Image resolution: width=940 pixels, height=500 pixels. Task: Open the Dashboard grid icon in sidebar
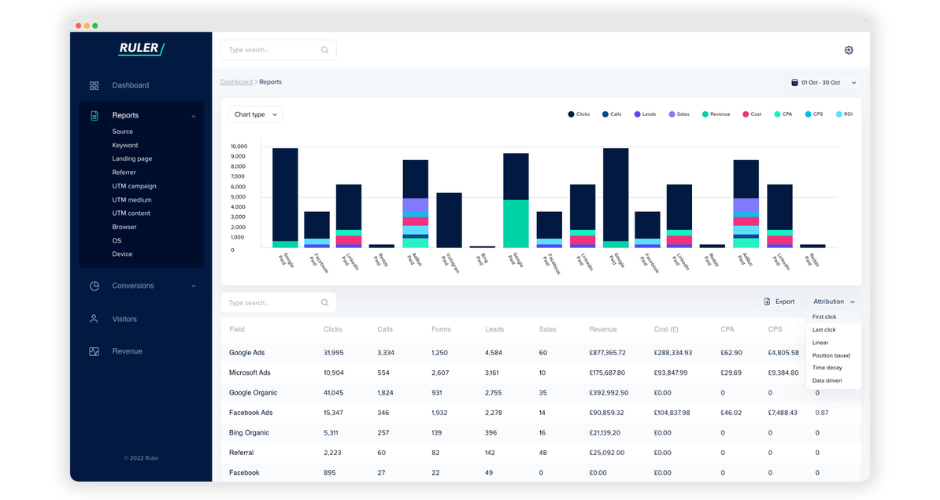94,86
